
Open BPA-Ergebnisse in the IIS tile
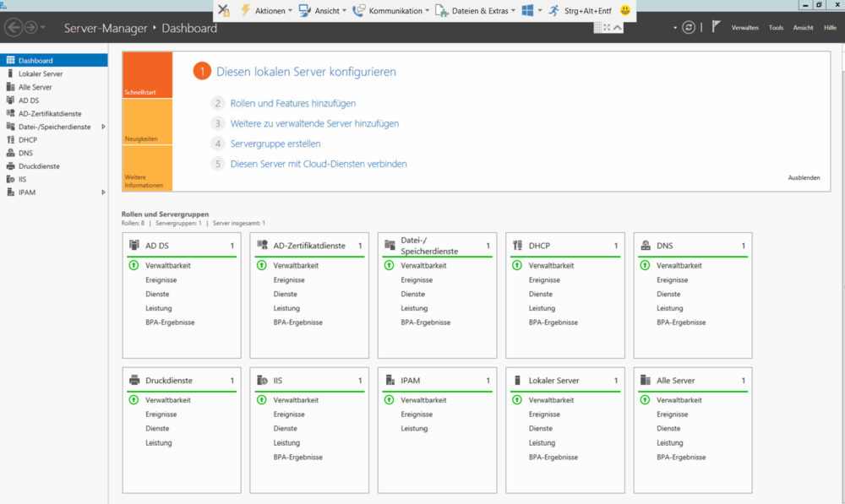click(x=297, y=457)
